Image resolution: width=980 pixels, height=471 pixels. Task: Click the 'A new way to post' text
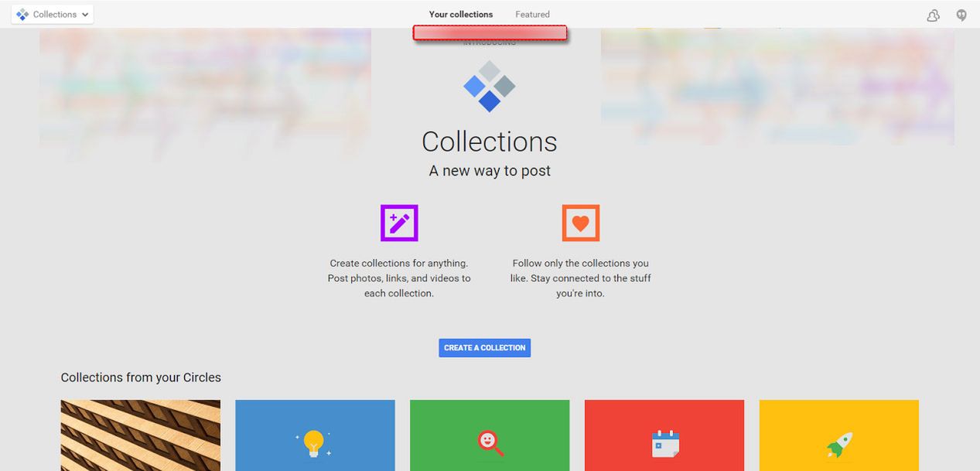point(490,171)
